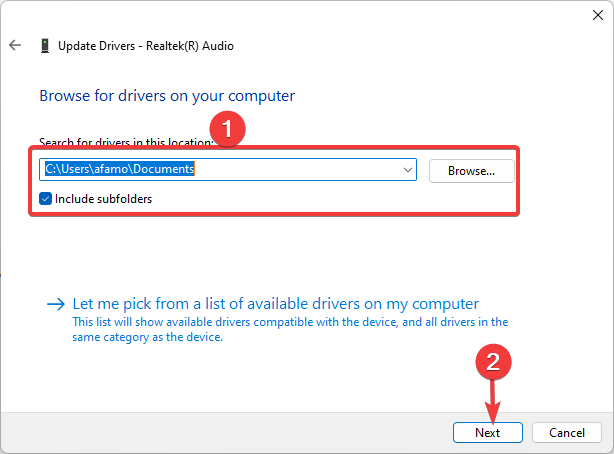614x454 pixels.
Task: Click the back arrow in the wizard header
Action: (15, 45)
